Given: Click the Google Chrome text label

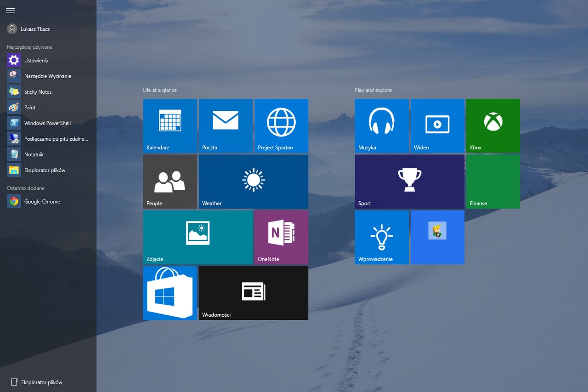Looking at the screenshot, I should tap(42, 202).
